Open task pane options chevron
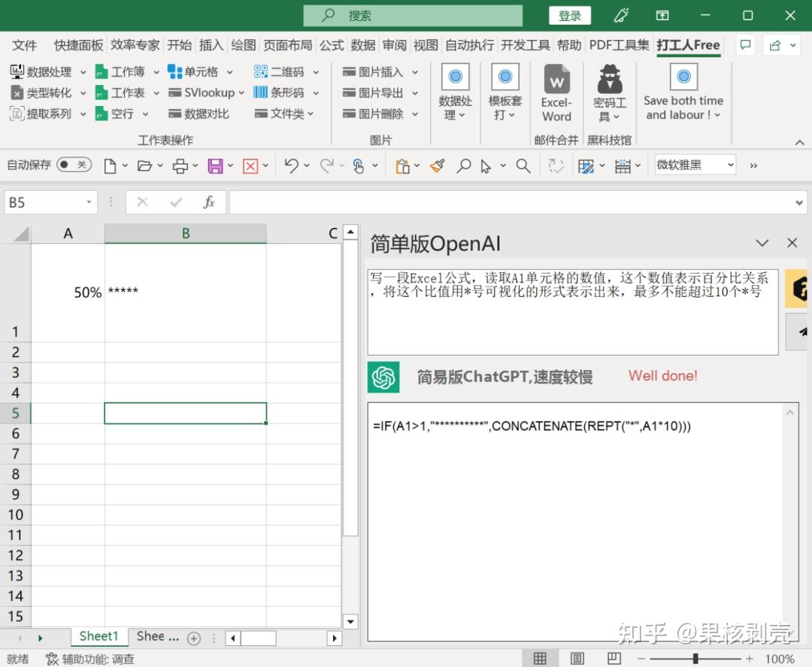Viewport: 812px width, 667px height. pyautogui.click(x=762, y=242)
